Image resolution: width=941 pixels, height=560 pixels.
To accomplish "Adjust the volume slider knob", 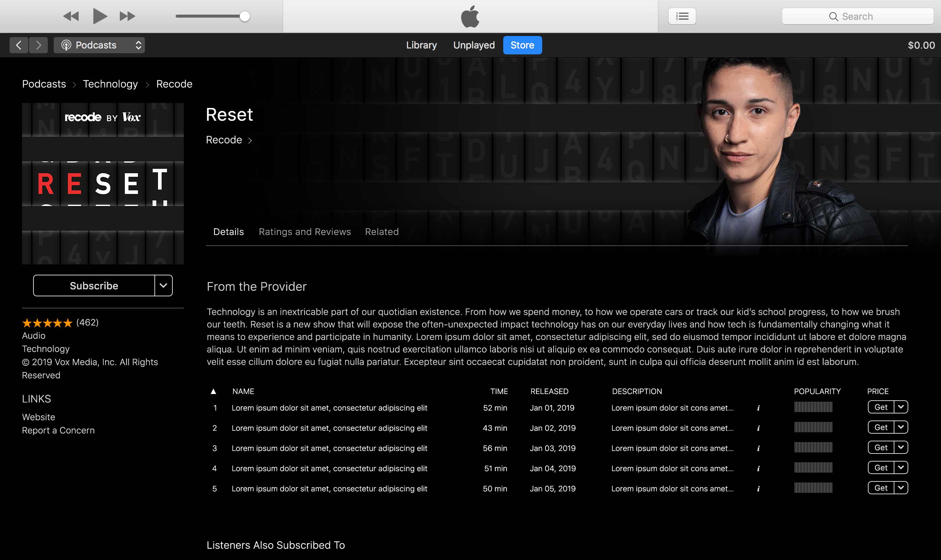I will click(x=245, y=16).
